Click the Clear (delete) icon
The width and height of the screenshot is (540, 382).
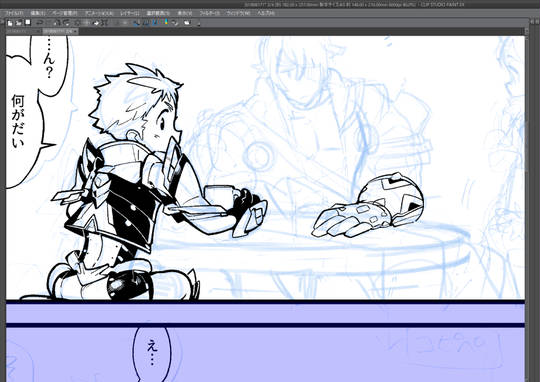(x=57, y=23)
